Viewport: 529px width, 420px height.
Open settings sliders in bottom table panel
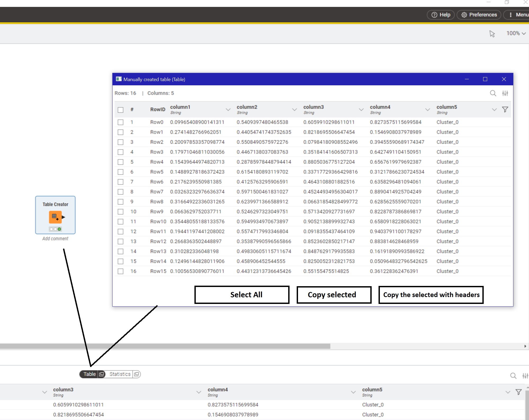[x=526, y=376]
